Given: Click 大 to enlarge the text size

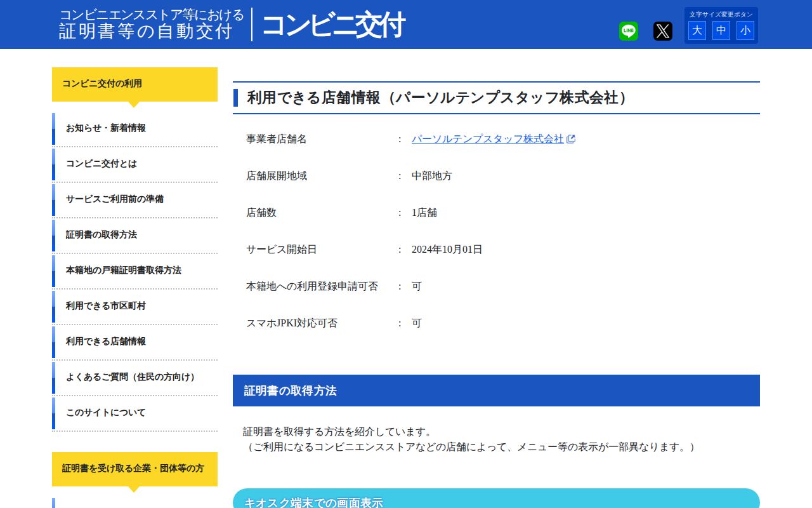Looking at the screenshot, I should [x=697, y=30].
